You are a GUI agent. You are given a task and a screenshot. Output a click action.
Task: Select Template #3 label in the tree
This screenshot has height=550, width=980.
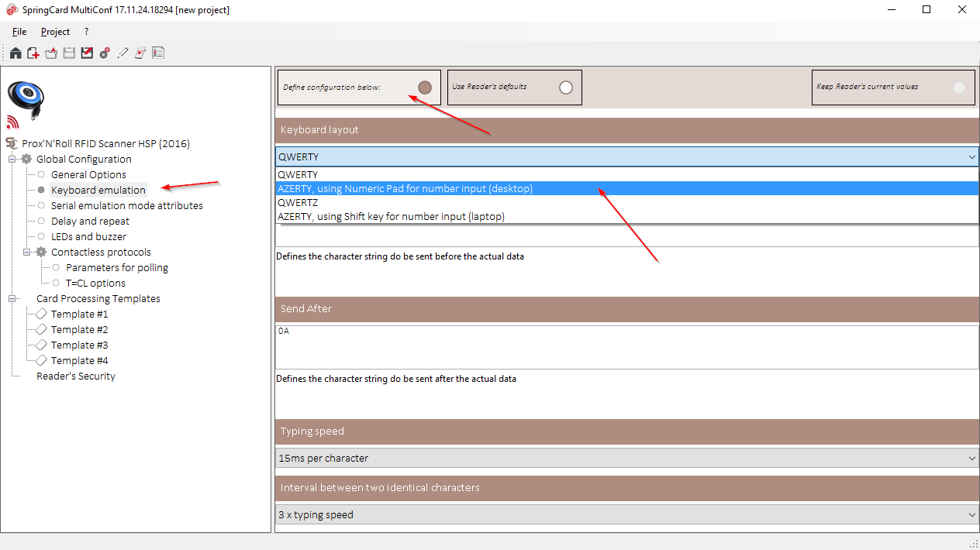point(80,345)
